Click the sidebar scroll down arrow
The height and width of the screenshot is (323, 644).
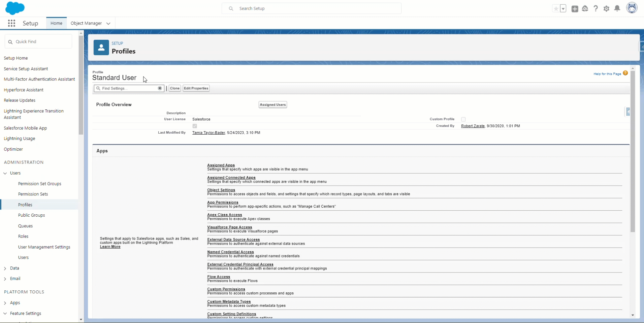[81, 320]
